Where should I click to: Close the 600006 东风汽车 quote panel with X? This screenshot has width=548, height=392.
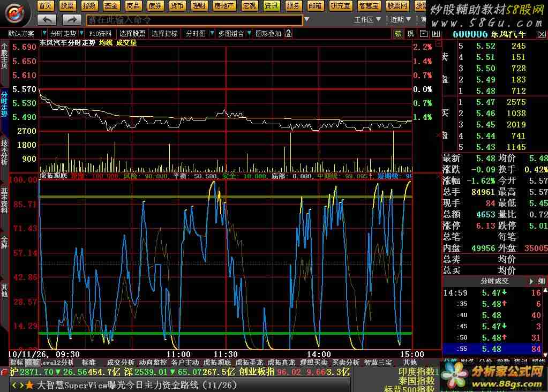(541, 34)
